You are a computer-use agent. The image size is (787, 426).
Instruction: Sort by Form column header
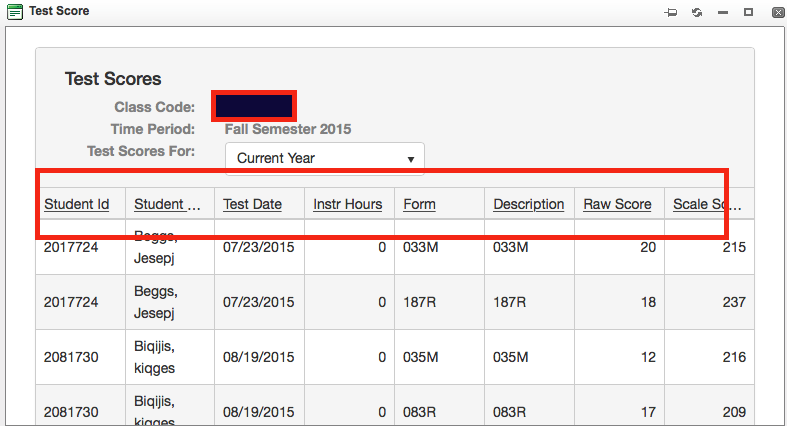(x=419, y=204)
